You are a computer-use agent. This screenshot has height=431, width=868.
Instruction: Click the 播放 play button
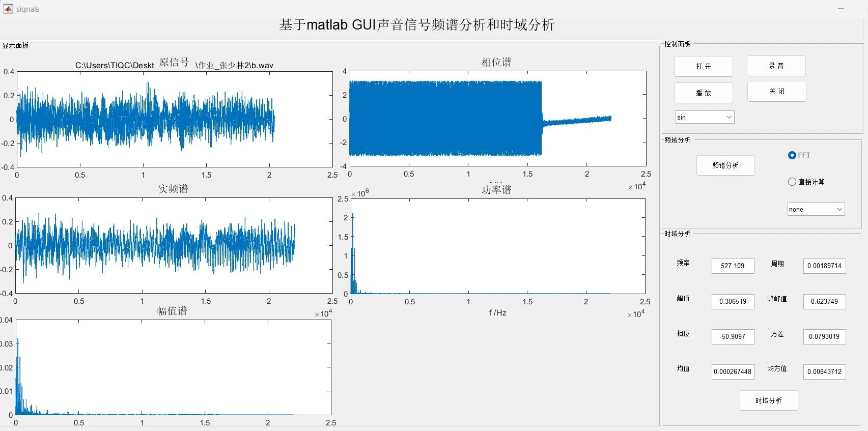pyautogui.click(x=704, y=93)
